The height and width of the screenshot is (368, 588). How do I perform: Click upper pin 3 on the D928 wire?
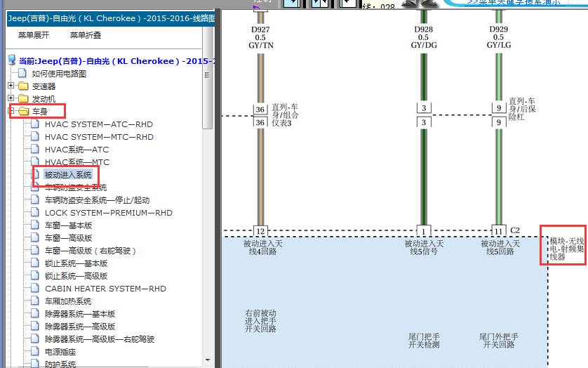[424, 107]
